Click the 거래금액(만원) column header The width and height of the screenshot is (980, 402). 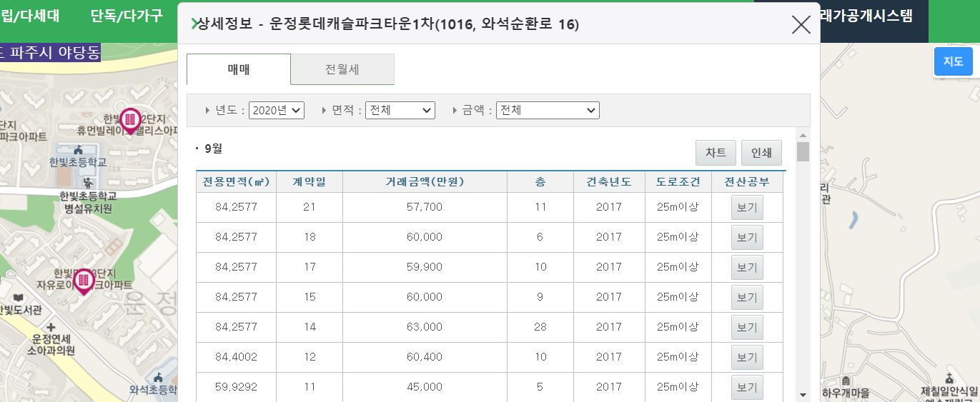(425, 182)
